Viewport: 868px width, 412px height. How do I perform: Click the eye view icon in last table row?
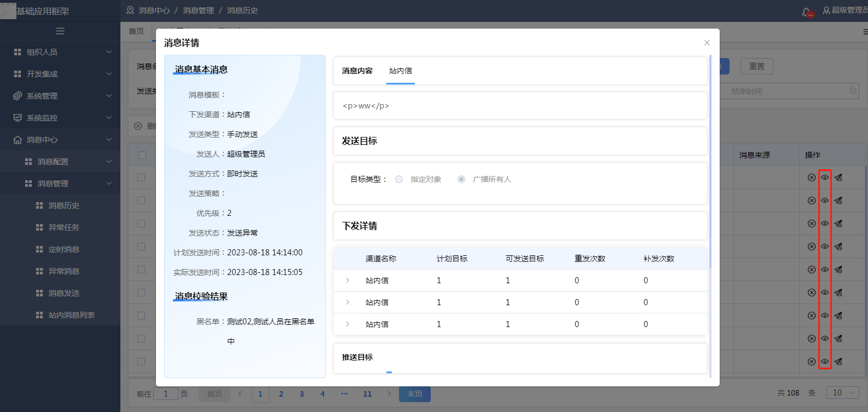click(825, 362)
